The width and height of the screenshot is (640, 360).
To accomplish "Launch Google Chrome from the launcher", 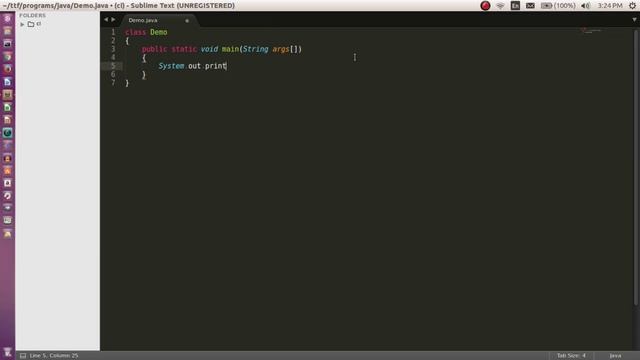I will (7, 57).
